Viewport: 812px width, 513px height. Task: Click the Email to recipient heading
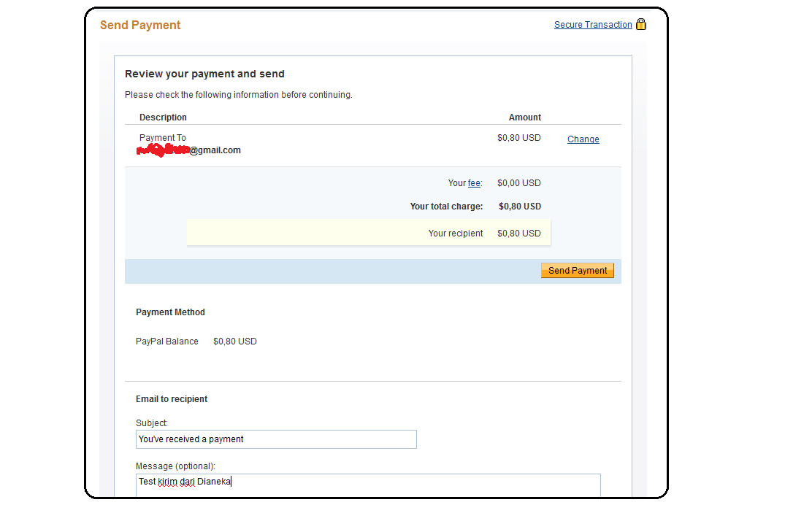pyautogui.click(x=172, y=399)
